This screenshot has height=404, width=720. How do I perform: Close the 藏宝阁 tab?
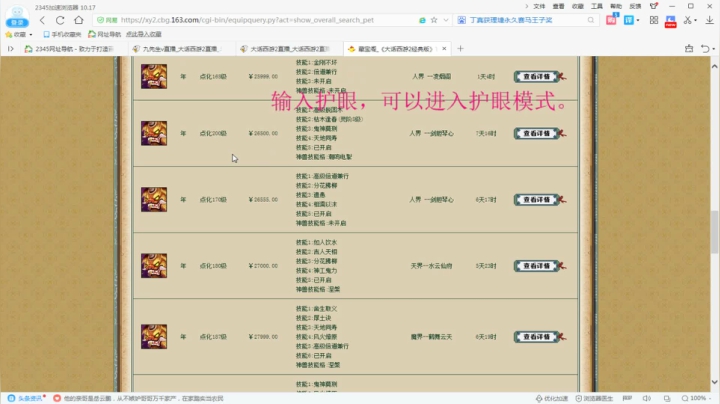(444, 49)
